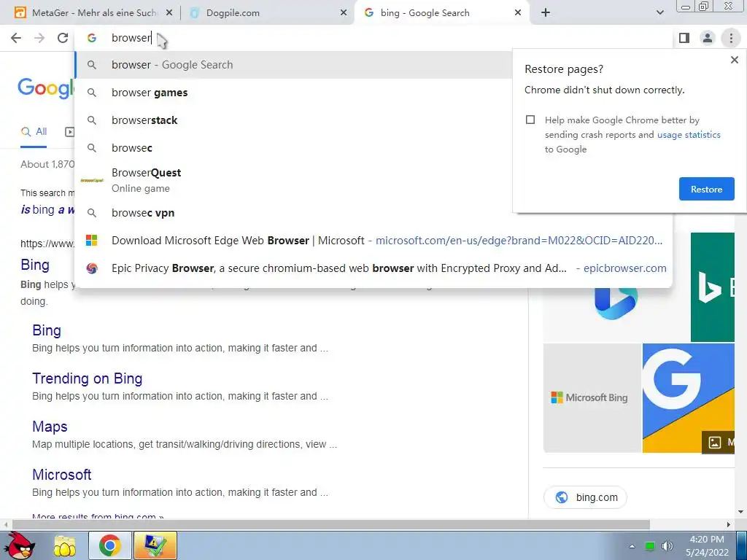
Task: Open the clock showing 4:20 PM
Action: (x=707, y=545)
